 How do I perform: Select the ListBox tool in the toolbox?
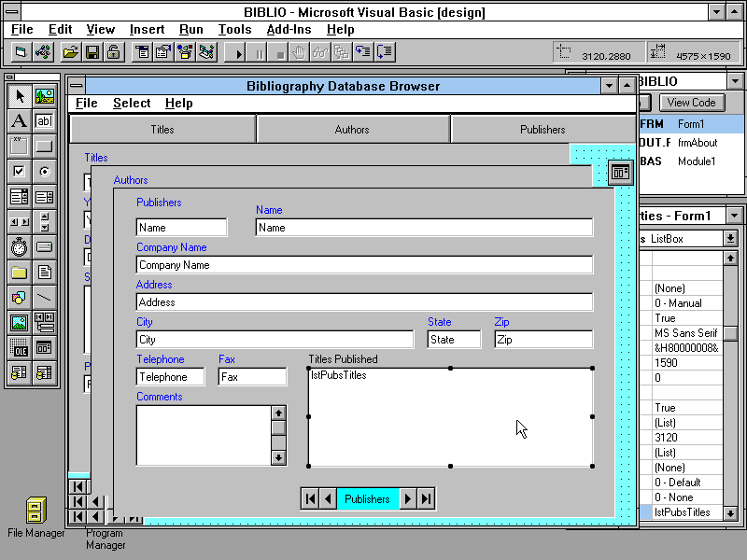[x=44, y=197]
